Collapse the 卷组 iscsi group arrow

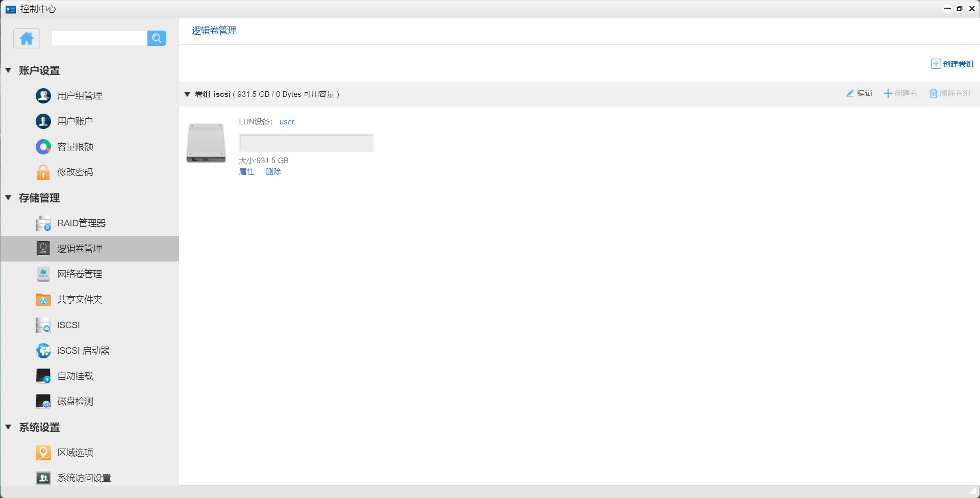(187, 94)
